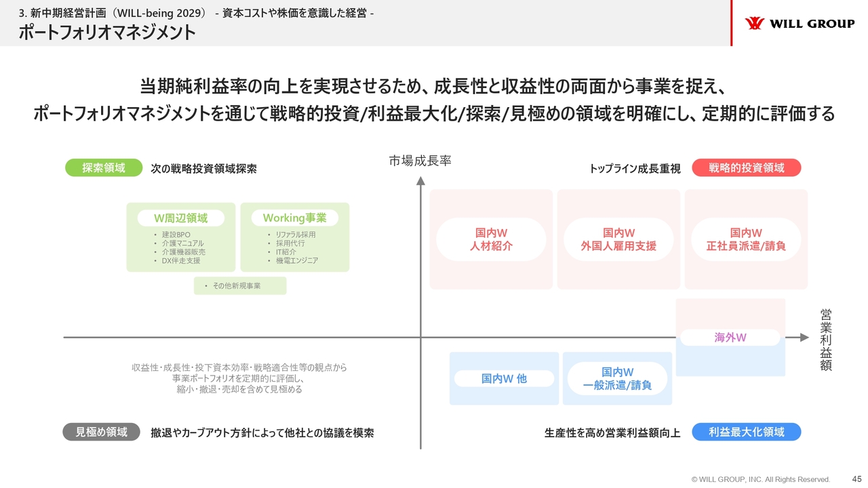Click the 営業利益額 axis label
This screenshot has height=488, width=868.
coord(825,340)
